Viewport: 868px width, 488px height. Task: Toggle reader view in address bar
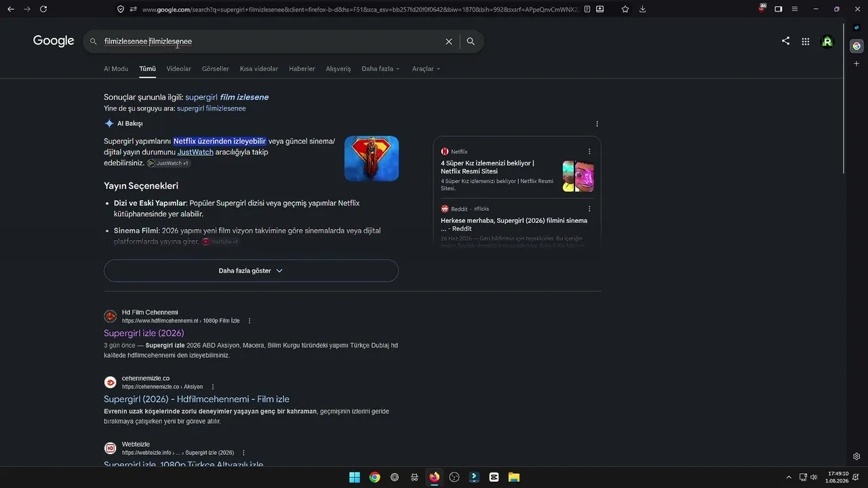click(x=587, y=9)
